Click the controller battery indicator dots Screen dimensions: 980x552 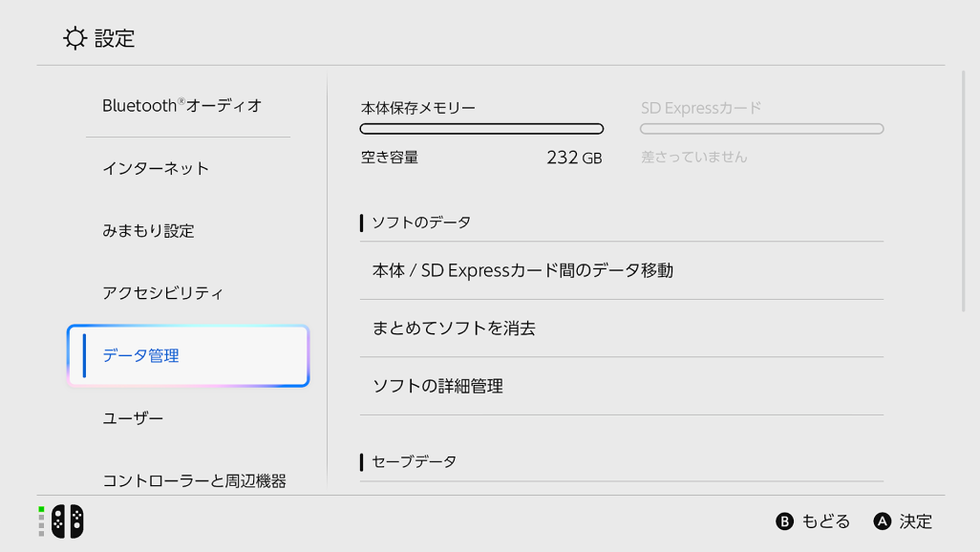pyautogui.click(x=41, y=521)
